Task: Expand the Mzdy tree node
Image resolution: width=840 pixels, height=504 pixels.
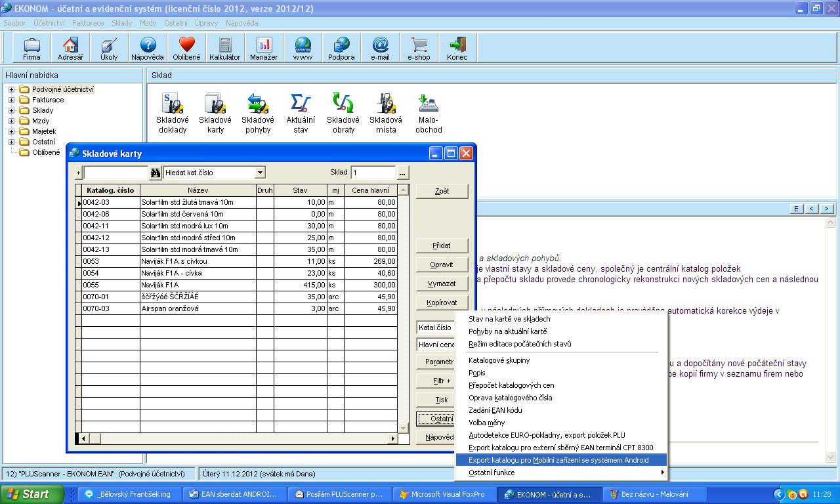Action: pyautogui.click(x=11, y=121)
